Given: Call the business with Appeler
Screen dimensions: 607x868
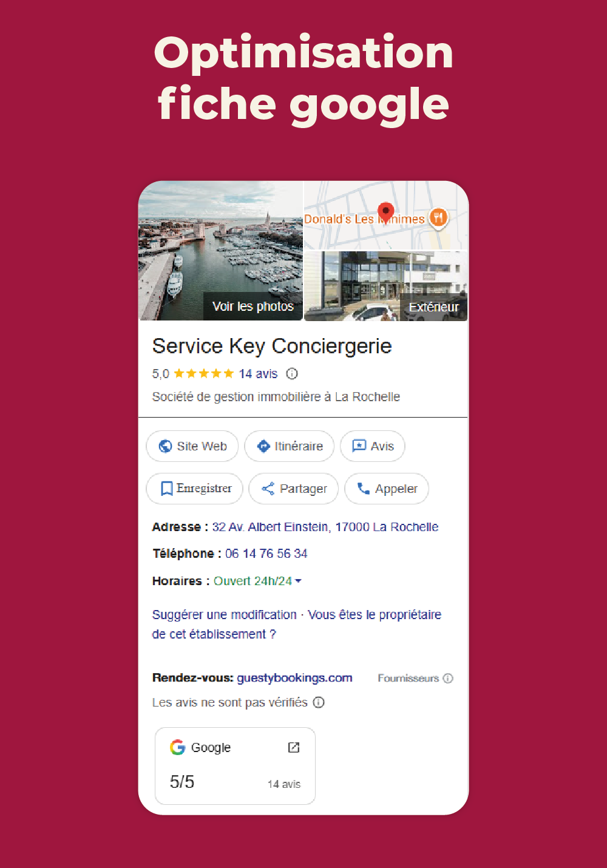Looking at the screenshot, I should [x=387, y=489].
